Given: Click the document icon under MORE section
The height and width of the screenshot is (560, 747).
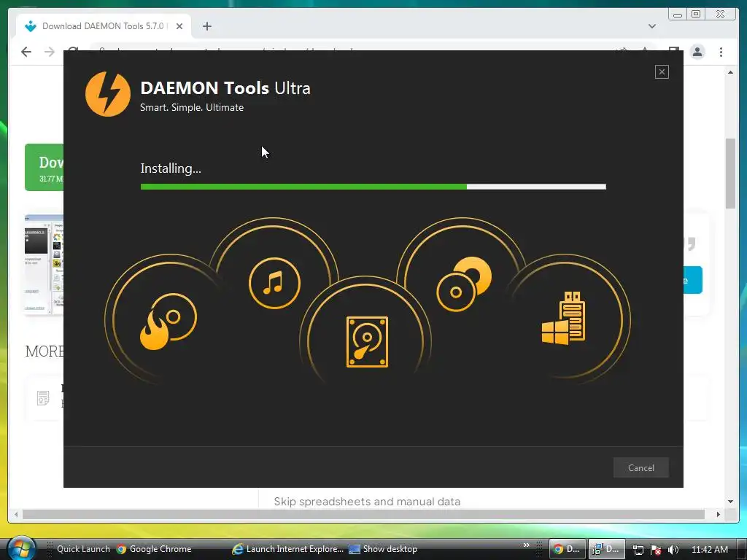Looking at the screenshot, I should point(43,398).
